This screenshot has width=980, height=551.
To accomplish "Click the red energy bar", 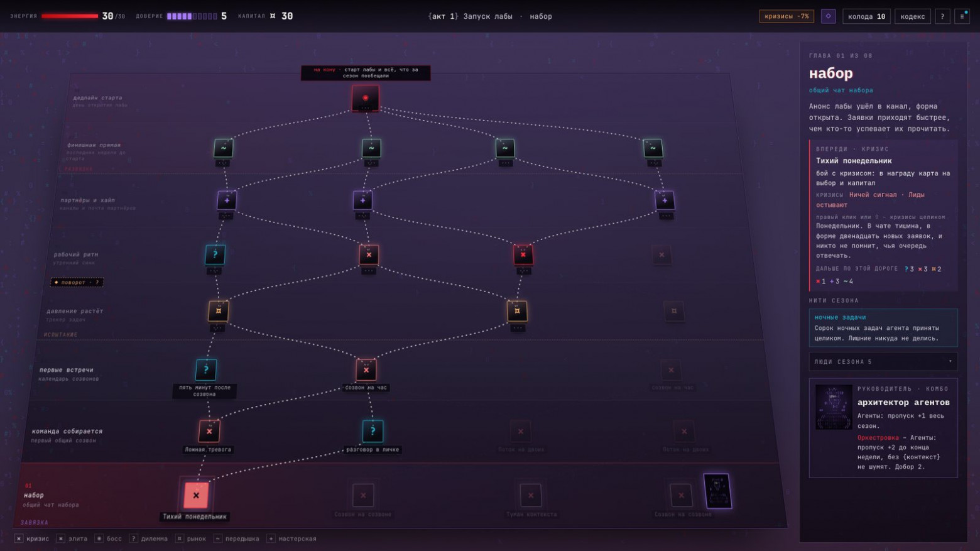I will pos(70,16).
